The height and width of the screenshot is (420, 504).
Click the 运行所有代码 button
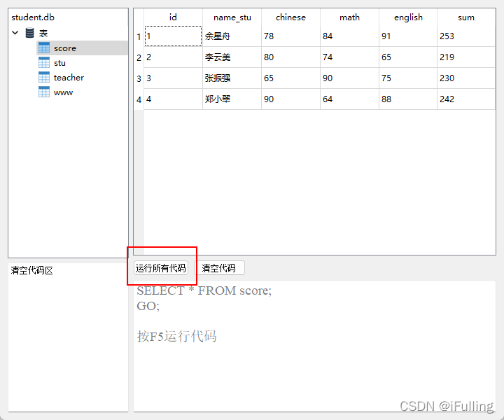tap(161, 268)
